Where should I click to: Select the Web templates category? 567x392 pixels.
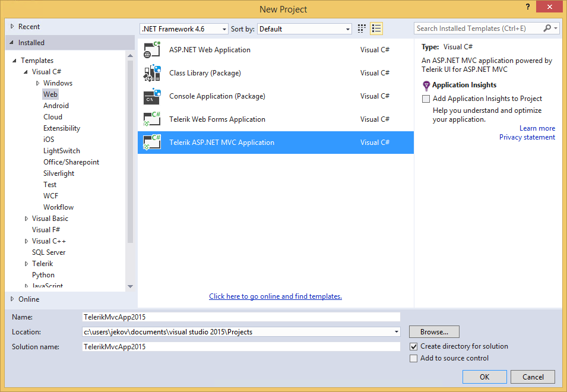(50, 94)
